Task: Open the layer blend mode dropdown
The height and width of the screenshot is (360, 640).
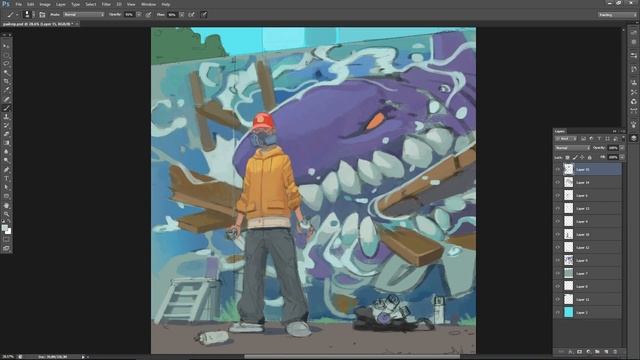Action: click(x=572, y=148)
